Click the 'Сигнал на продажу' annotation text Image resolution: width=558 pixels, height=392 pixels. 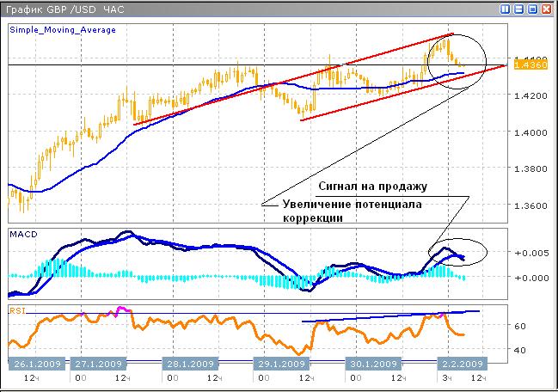coord(373,186)
